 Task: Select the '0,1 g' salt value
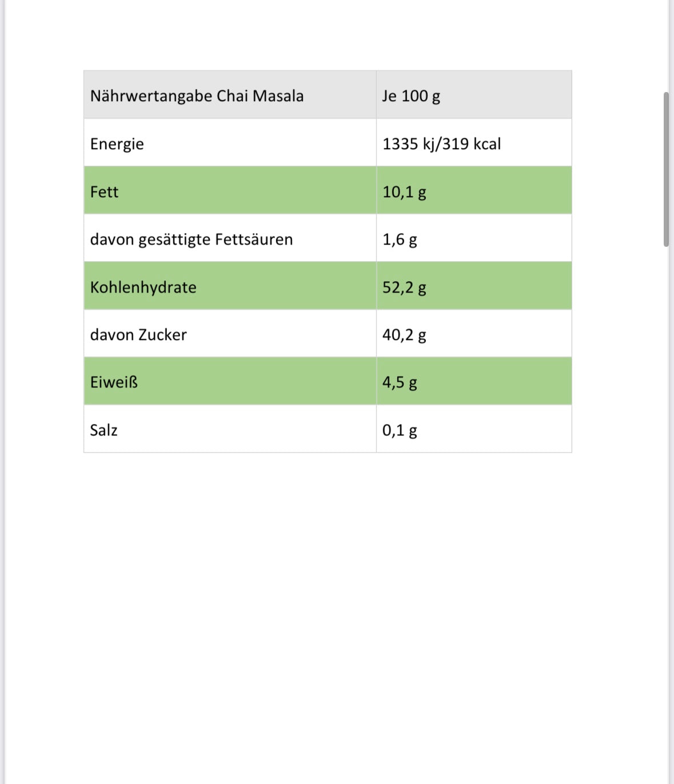pyautogui.click(x=400, y=430)
